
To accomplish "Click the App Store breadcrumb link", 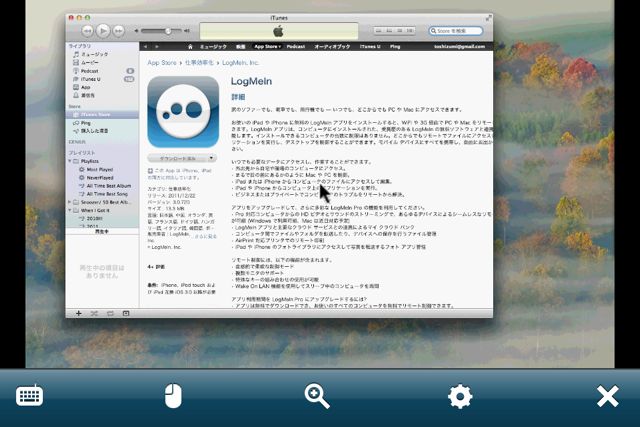I will point(162,62).
